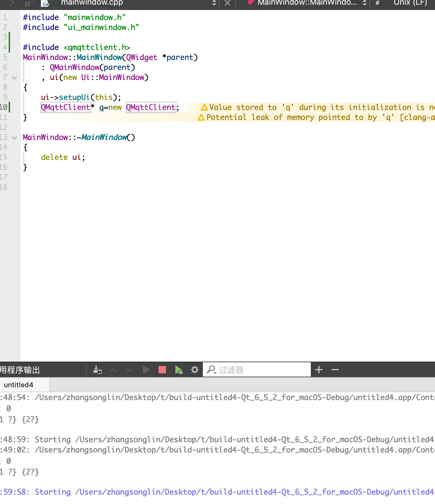Collapse the constructor fold at line 7
Viewport: 435px width, 504px height.
[x=14, y=77]
